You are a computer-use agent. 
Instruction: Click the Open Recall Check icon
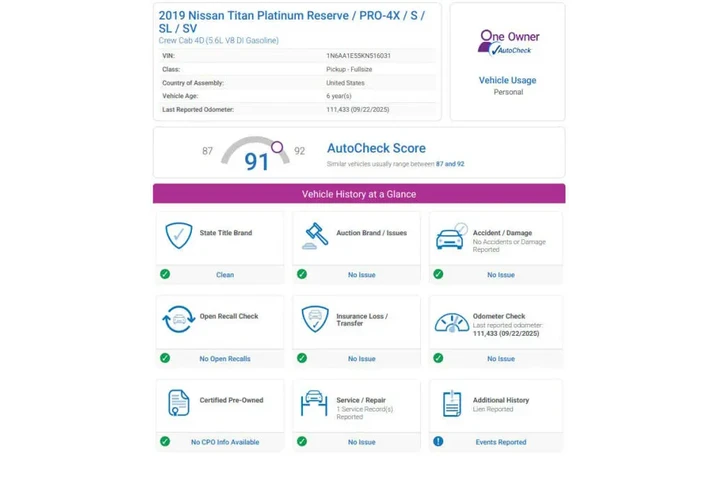coord(179,320)
